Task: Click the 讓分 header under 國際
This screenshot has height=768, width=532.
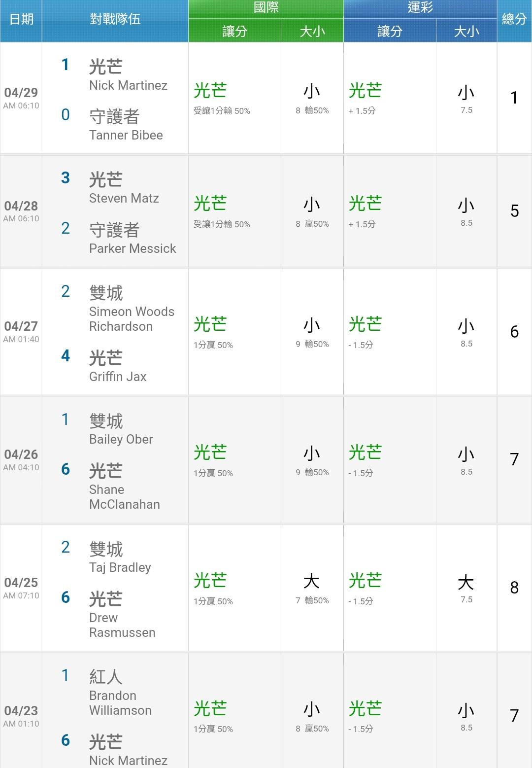Action: (x=234, y=31)
